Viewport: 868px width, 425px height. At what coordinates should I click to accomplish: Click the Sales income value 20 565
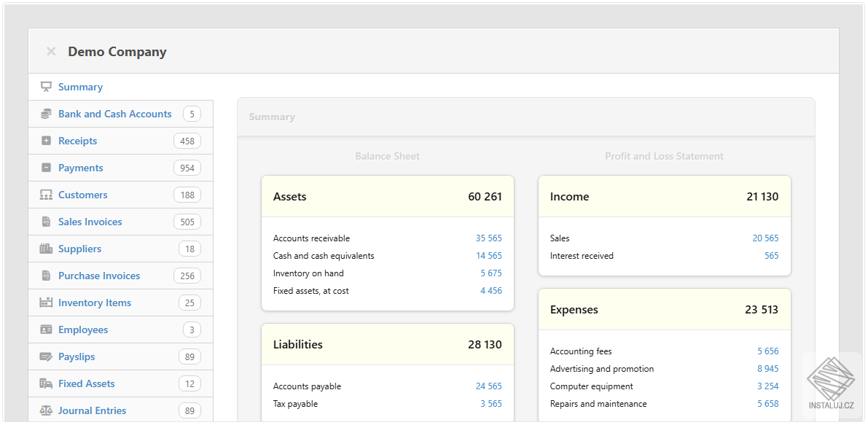pyautogui.click(x=765, y=238)
